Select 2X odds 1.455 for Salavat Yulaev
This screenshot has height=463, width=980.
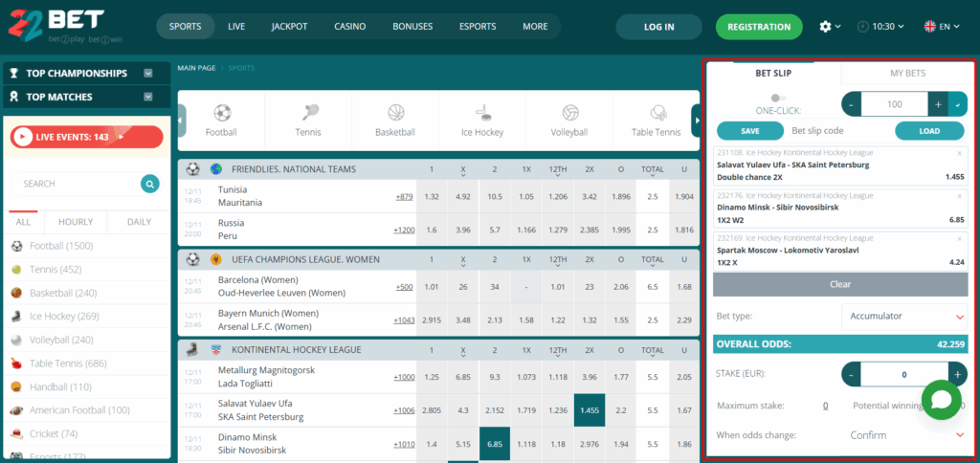590,409
